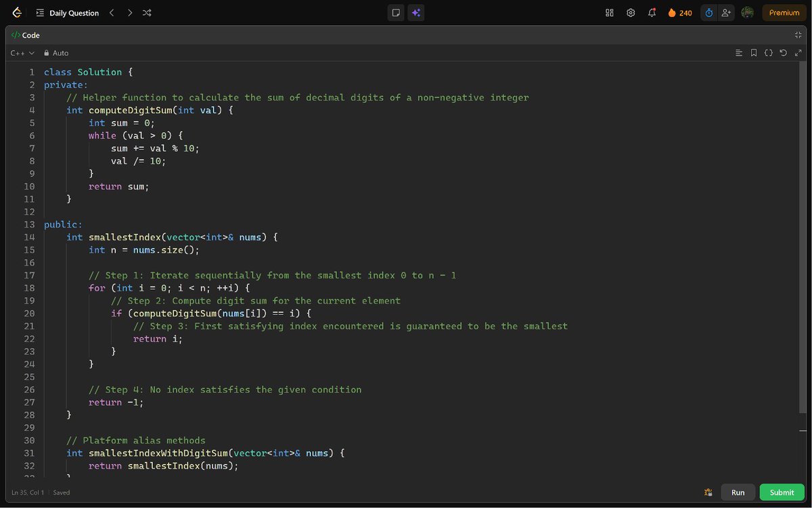The width and height of the screenshot is (812, 508).
Task: Click the "// Helper function" comment line
Action: [x=298, y=98]
